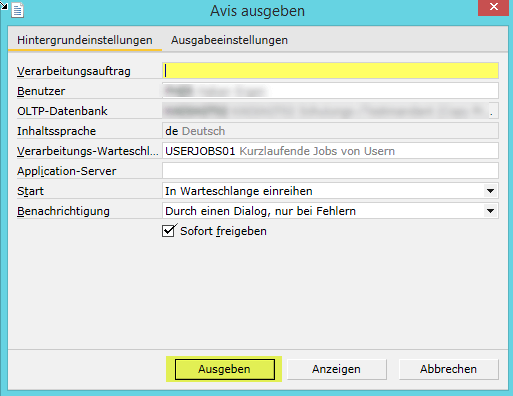Image resolution: width=513 pixels, height=396 pixels.
Task: Click the Avis ausgeben window title
Action: 257,11
